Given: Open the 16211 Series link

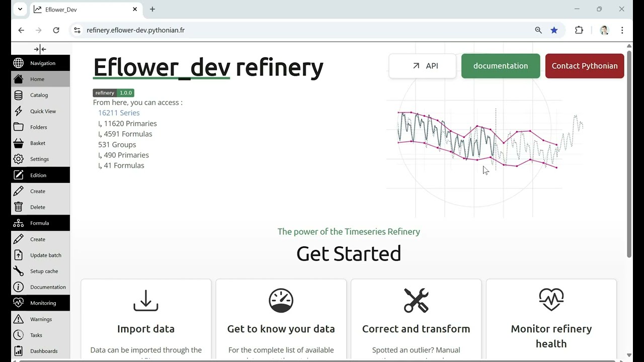Looking at the screenshot, I should 119,113.
